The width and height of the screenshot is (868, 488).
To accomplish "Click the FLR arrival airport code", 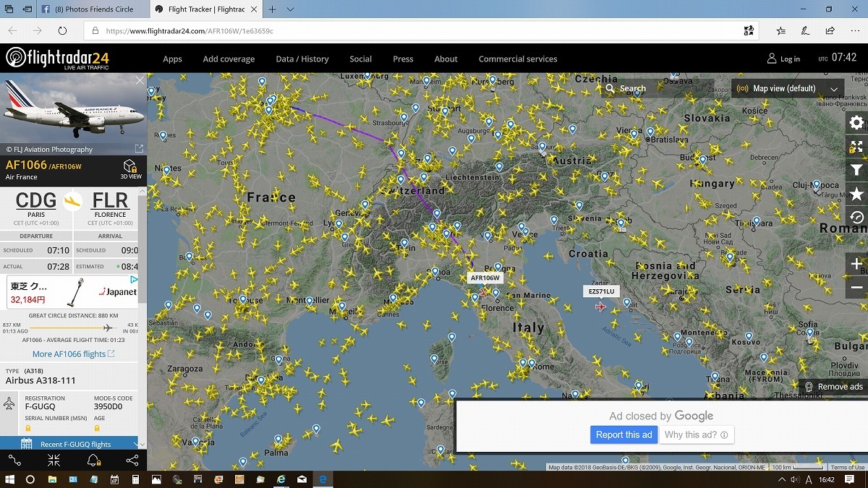I will click(x=110, y=200).
